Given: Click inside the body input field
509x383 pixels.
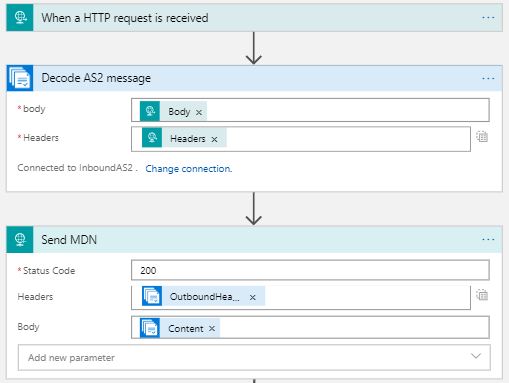Looking at the screenshot, I should coord(310,110).
